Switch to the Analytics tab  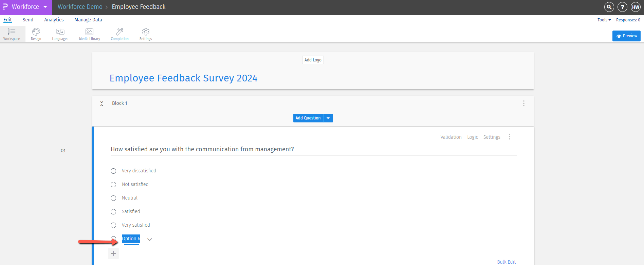(54, 20)
